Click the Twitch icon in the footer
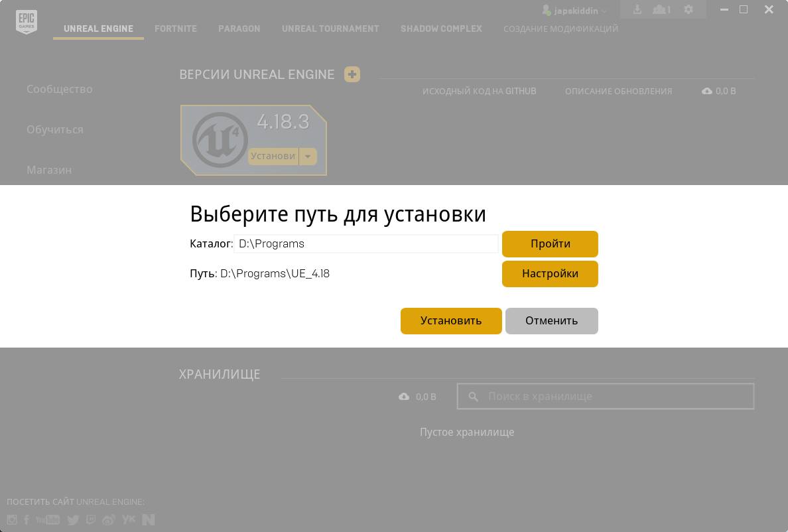788x532 pixels. 90,520
